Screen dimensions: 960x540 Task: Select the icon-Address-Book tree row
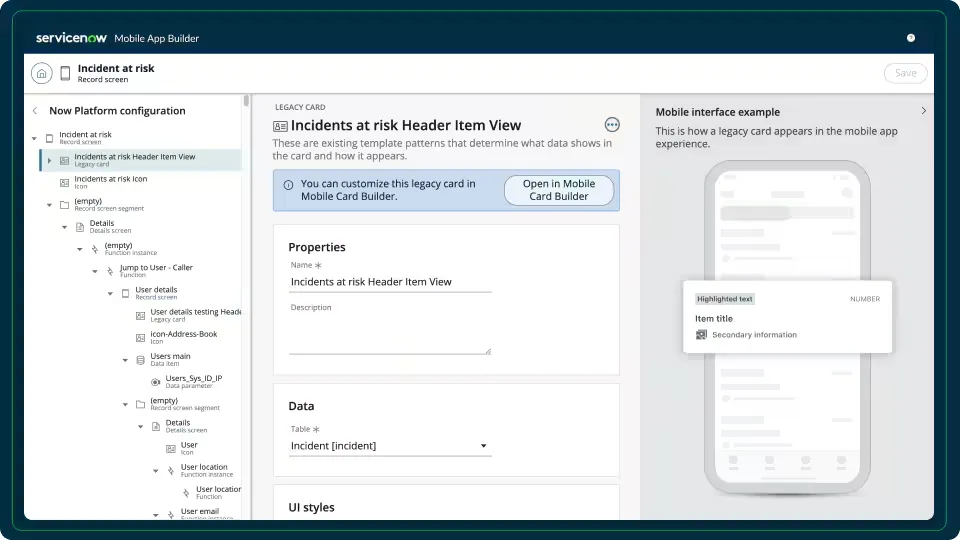coord(141,338)
